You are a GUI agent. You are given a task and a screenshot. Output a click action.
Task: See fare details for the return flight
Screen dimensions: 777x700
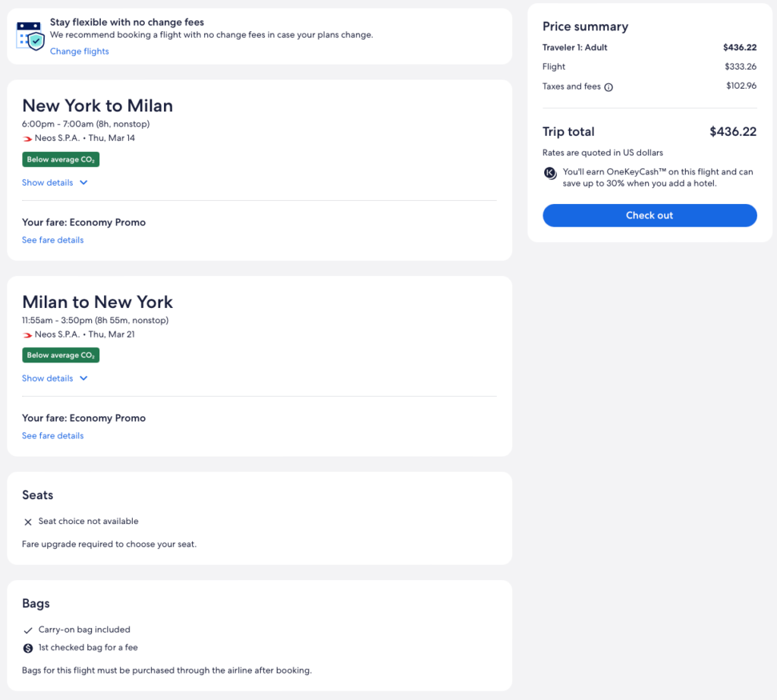coord(53,436)
